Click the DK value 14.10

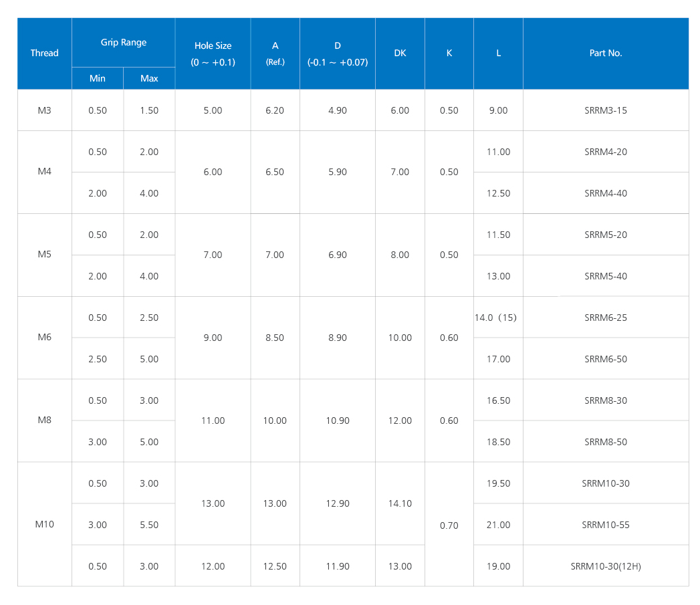click(x=400, y=503)
